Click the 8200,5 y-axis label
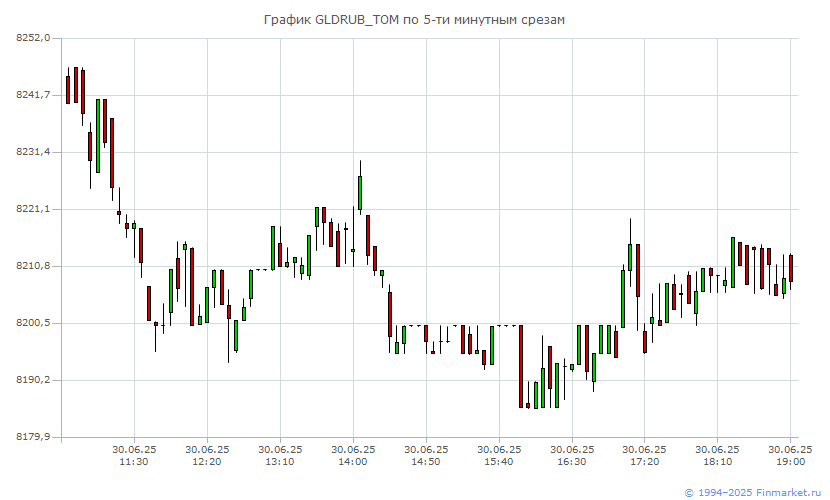 pos(33,323)
